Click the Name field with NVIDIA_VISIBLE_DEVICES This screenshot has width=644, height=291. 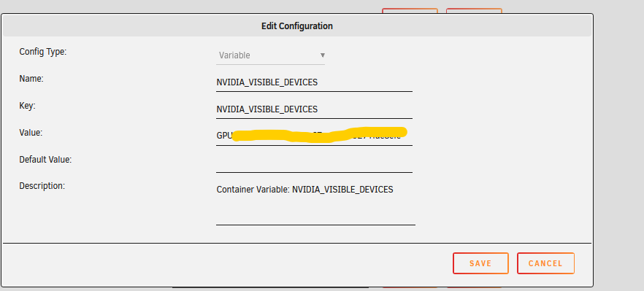coord(314,82)
